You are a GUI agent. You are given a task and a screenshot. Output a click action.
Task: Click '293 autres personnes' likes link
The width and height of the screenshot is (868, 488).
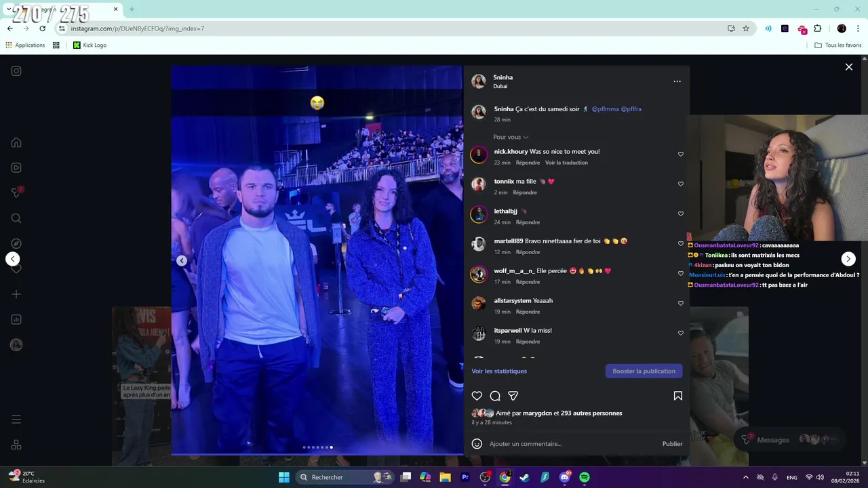pos(591,413)
